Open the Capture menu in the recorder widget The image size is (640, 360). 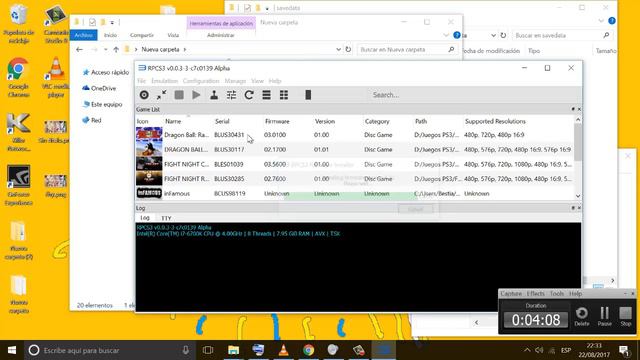pyautogui.click(x=511, y=293)
